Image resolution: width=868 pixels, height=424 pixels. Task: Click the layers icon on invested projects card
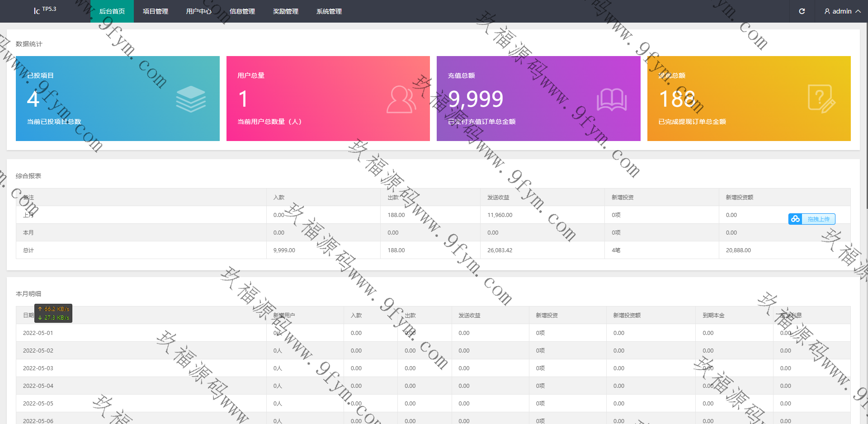click(x=191, y=99)
